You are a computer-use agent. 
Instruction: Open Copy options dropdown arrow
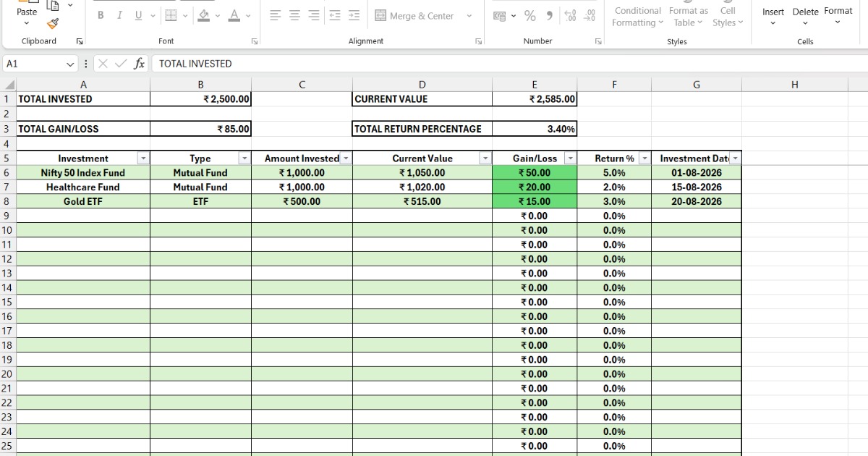click(x=69, y=6)
